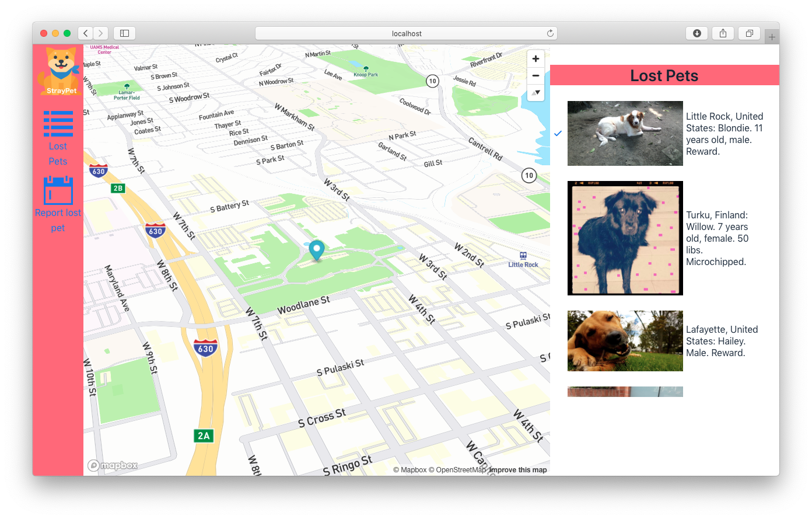The width and height of the screenshot is (812, 519).
Task: Show Safari downloads
Action: (696, 33)
